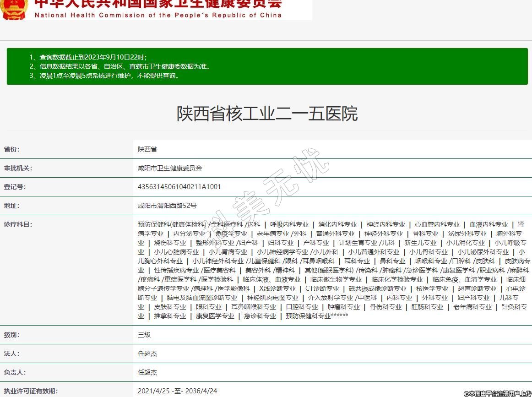Click the province value 陕西省

147,149
